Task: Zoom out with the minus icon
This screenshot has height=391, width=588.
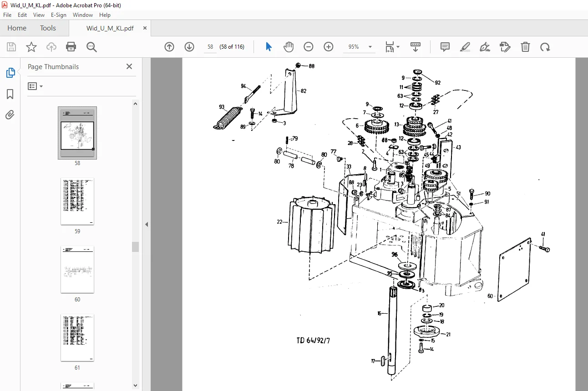Action: pyautogui.click(x=309, y=47)
